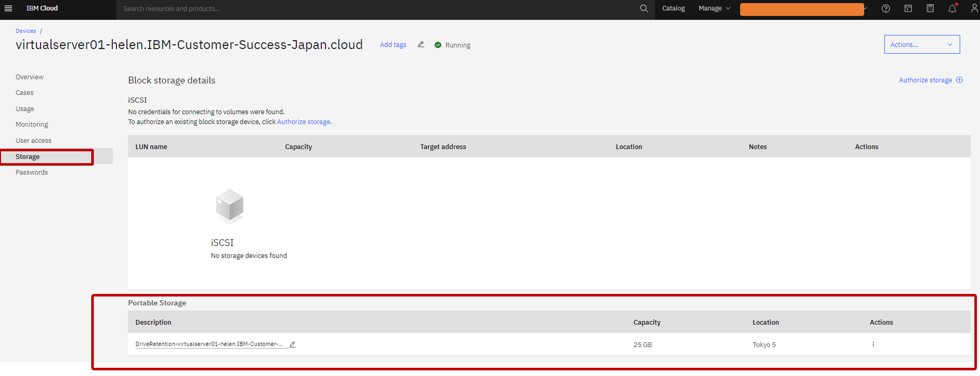Expand the Actions... dropdown
980x376 pixels.
pyautogui.click(x=922, y=45)
